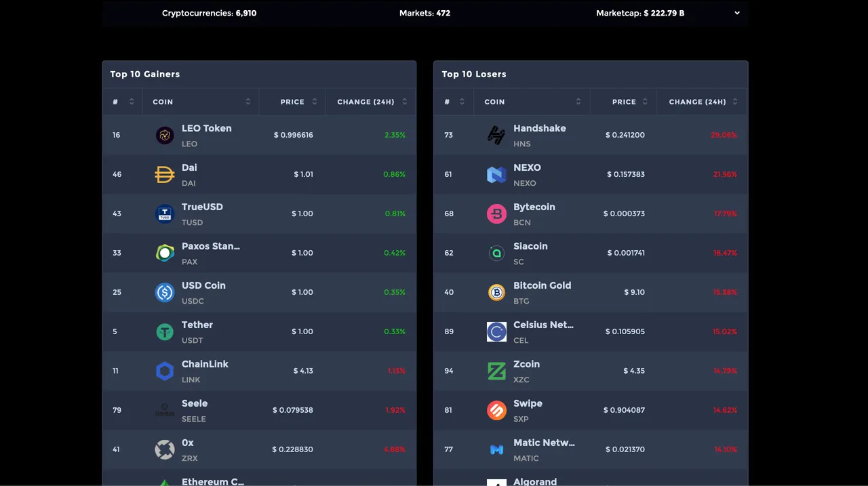Screen dimensions: 868x486
Task: Click the Zcoin coin logo
Action: (496, 371)
